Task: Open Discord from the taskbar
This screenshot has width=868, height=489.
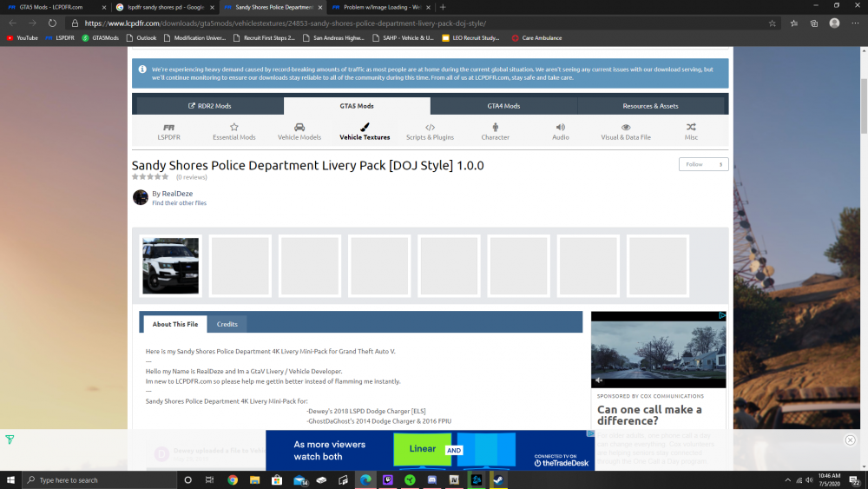Action: (431, 480)
